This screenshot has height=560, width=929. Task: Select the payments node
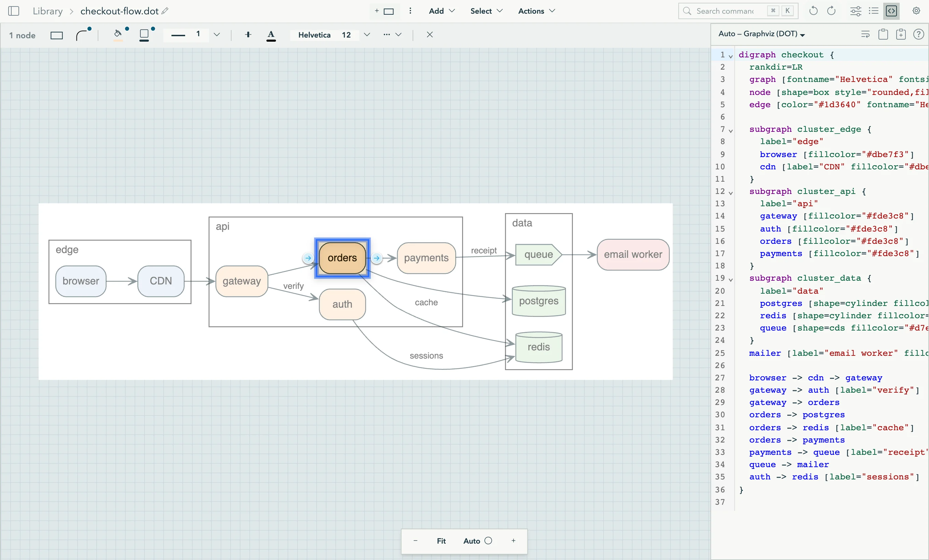[x=427, y=258]
